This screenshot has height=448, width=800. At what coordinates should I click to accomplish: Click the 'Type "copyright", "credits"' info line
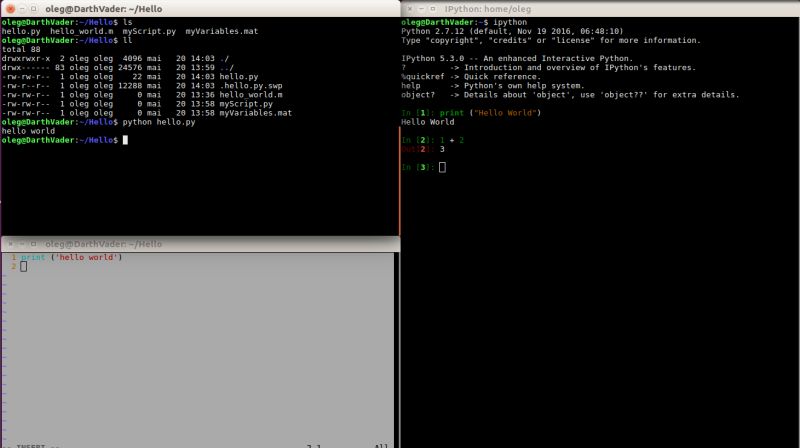tap(551, 40)
